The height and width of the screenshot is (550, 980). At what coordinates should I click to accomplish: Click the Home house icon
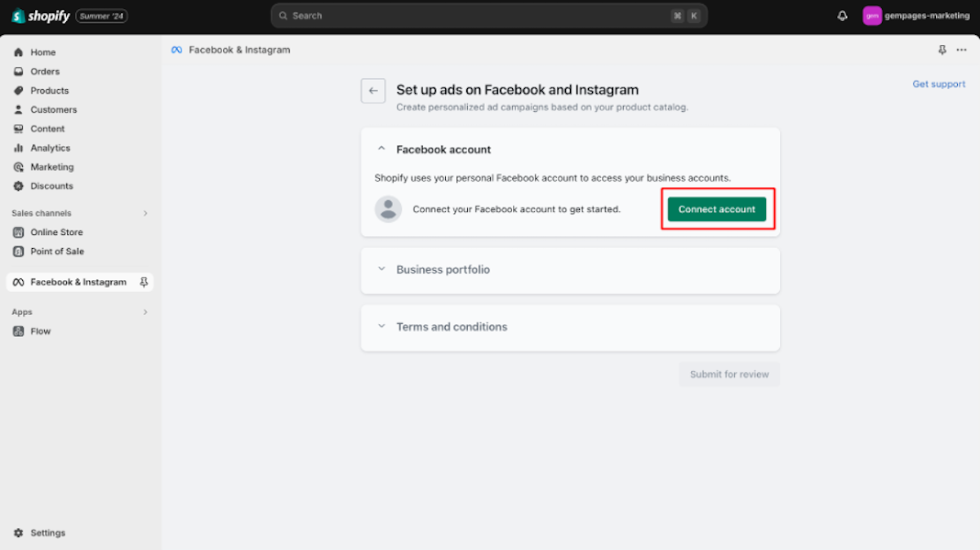tap(19, 52)
